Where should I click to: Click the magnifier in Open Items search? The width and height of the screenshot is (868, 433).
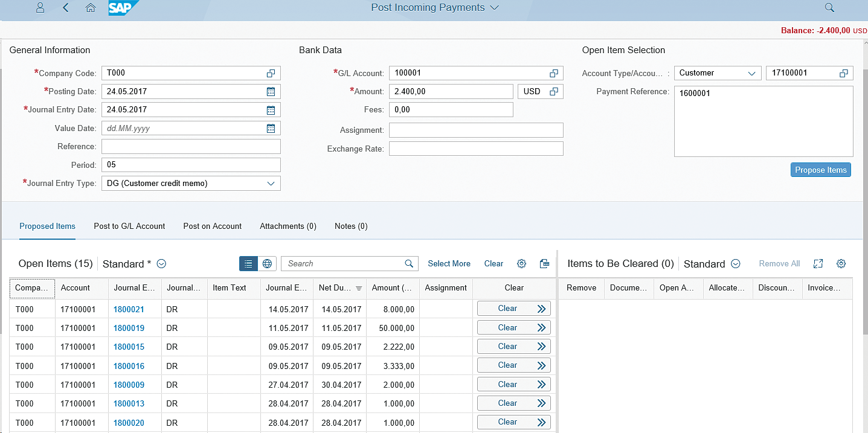click(x=409, y=263)
